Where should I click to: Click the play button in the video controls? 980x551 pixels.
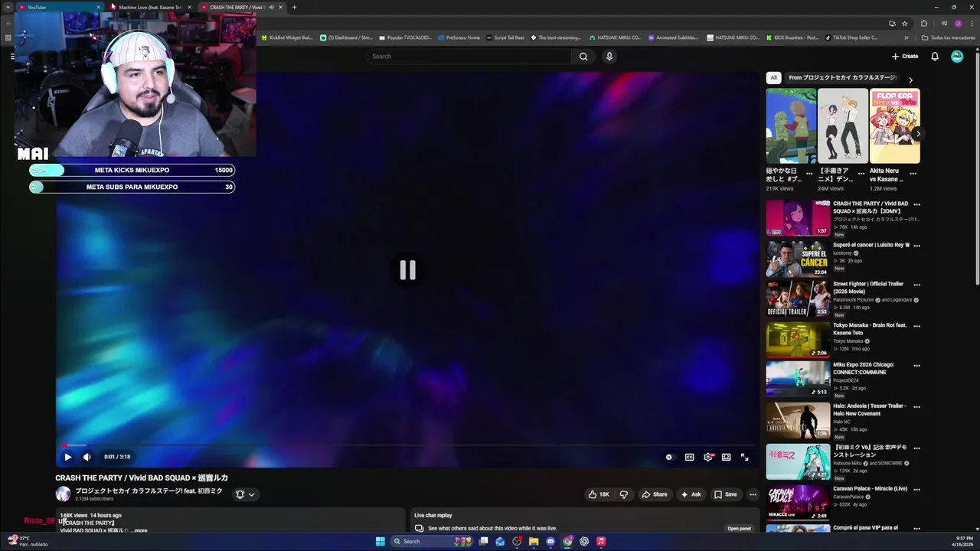pos(67,457)
